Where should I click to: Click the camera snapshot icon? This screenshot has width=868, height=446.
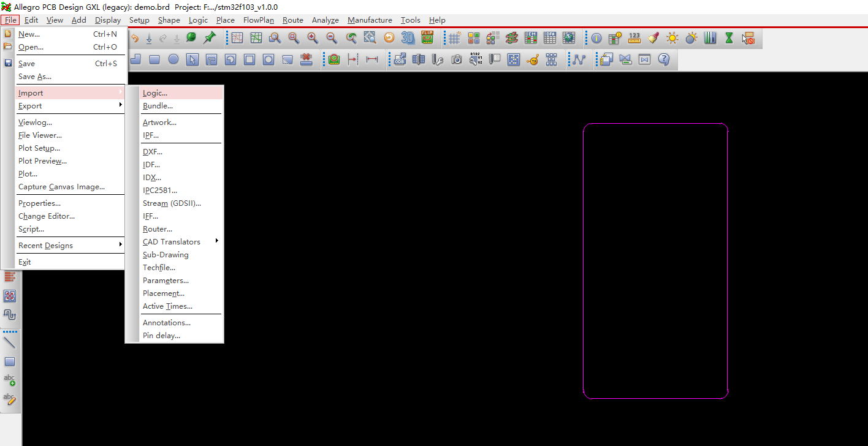point(457,59)
